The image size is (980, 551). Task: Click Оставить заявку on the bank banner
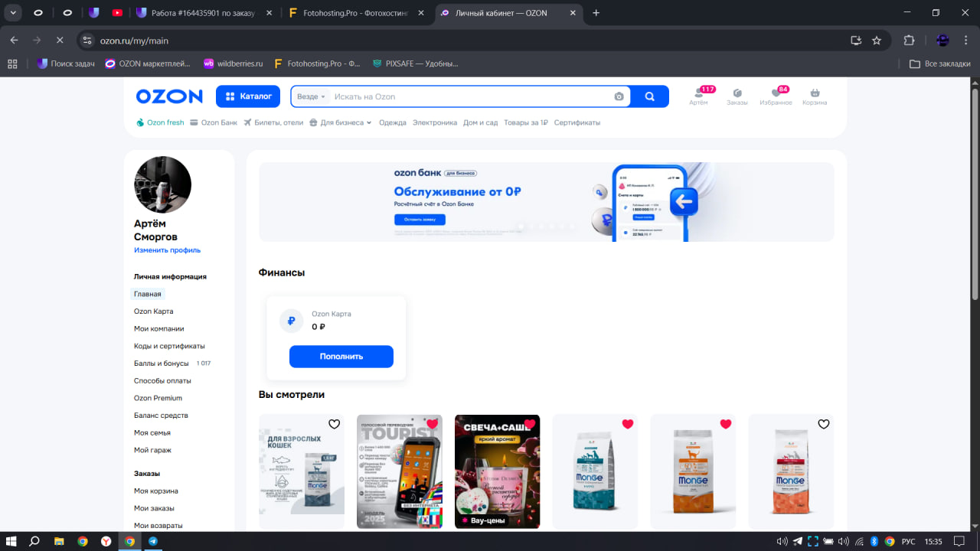coord(420,220)
